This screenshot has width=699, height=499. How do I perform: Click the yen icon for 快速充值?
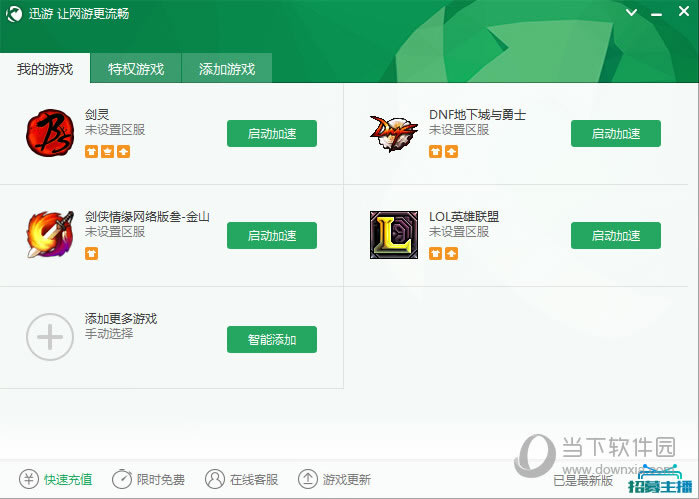29,479
